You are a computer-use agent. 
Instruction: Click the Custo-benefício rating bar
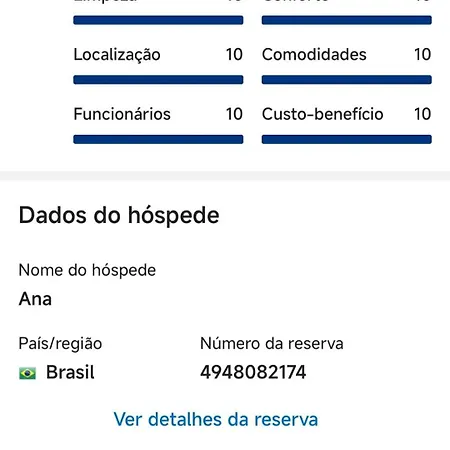347,139
